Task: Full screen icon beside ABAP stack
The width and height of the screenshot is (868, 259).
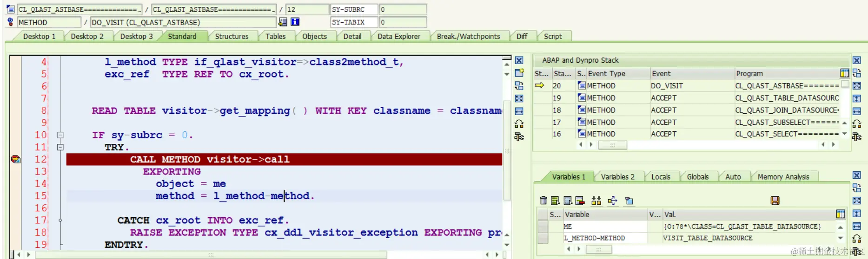Action: (x=856, y=86)
